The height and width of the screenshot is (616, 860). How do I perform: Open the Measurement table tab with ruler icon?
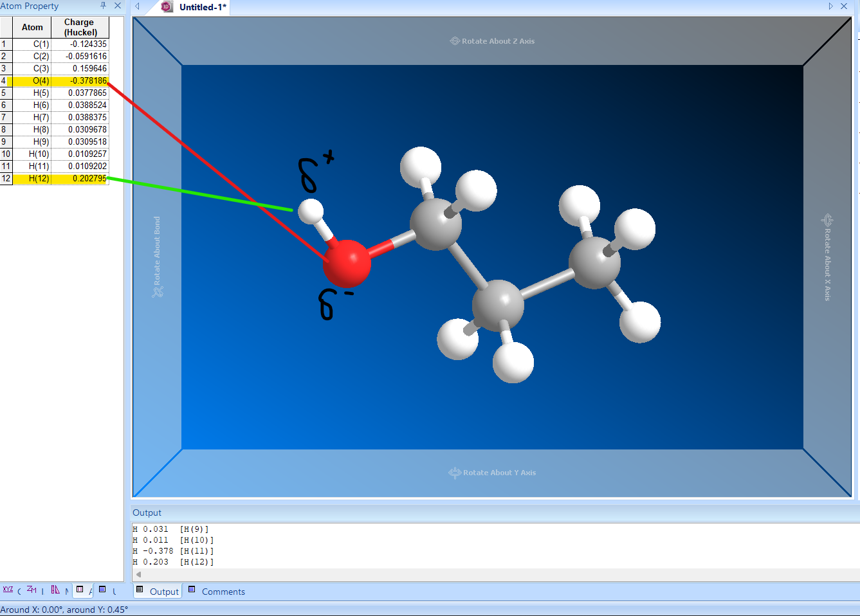(55, 589)
